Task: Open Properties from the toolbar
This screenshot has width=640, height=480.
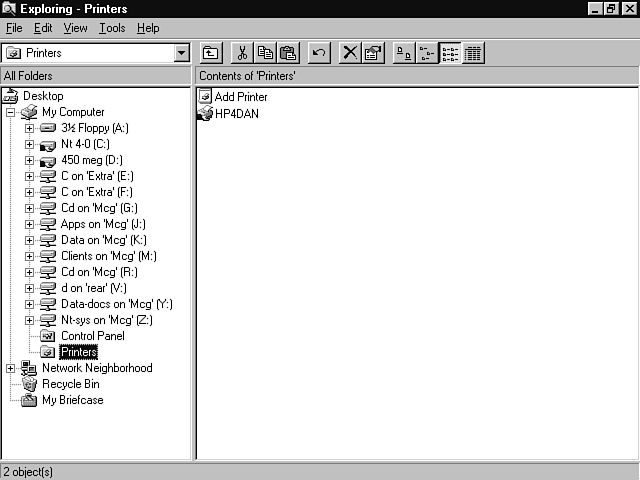Action: point(372,53)
